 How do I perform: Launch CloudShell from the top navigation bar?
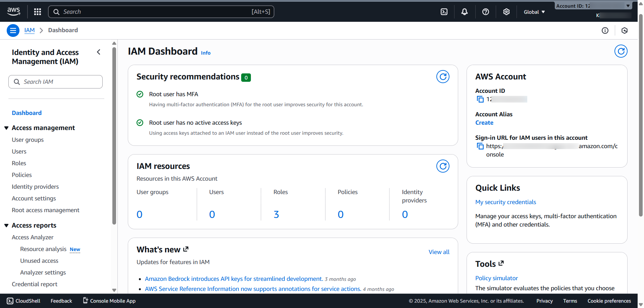click(444, 12)
